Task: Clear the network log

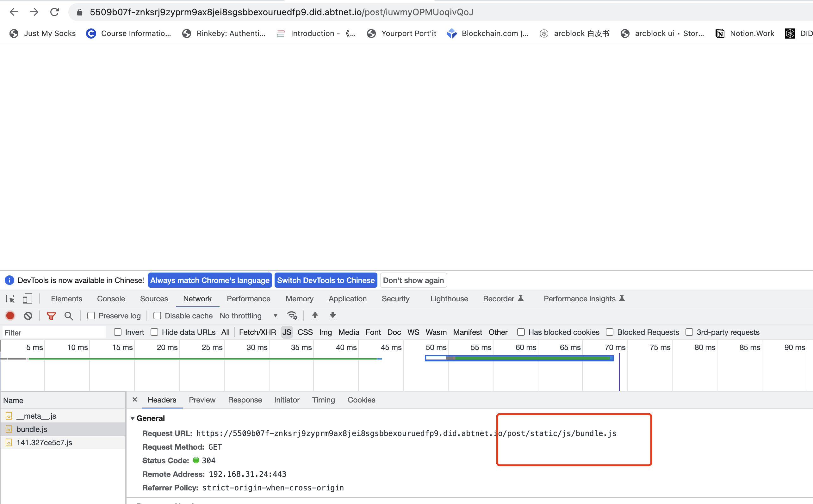Action: (28, 315)
